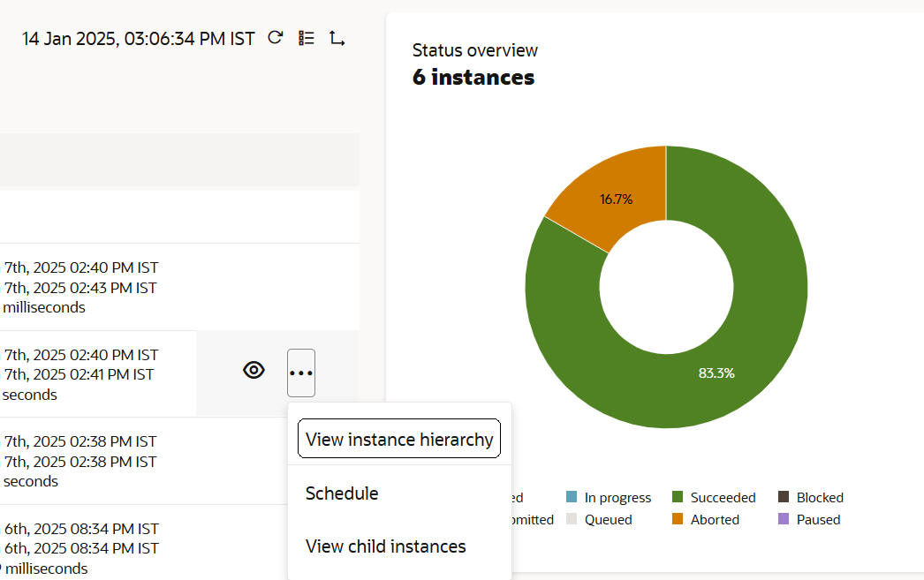Click the dark Blocked legend swatch

(784, 498)
